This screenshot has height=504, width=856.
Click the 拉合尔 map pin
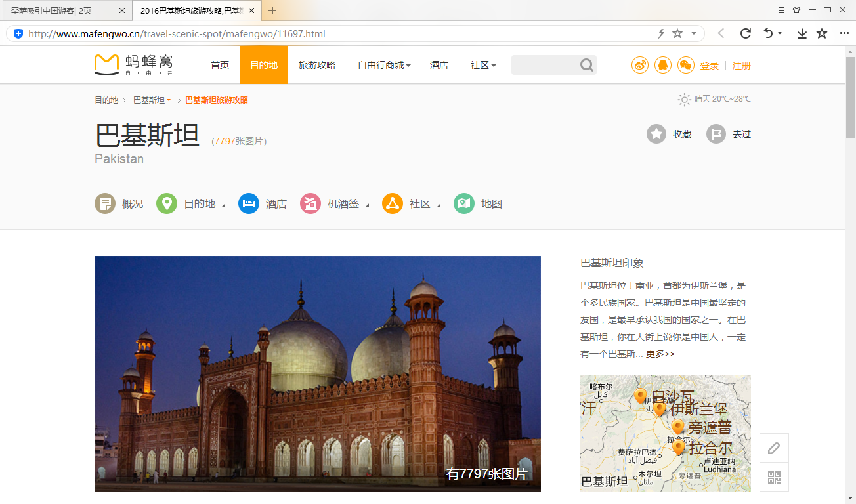pyautogui.click(x=679, y=448)
